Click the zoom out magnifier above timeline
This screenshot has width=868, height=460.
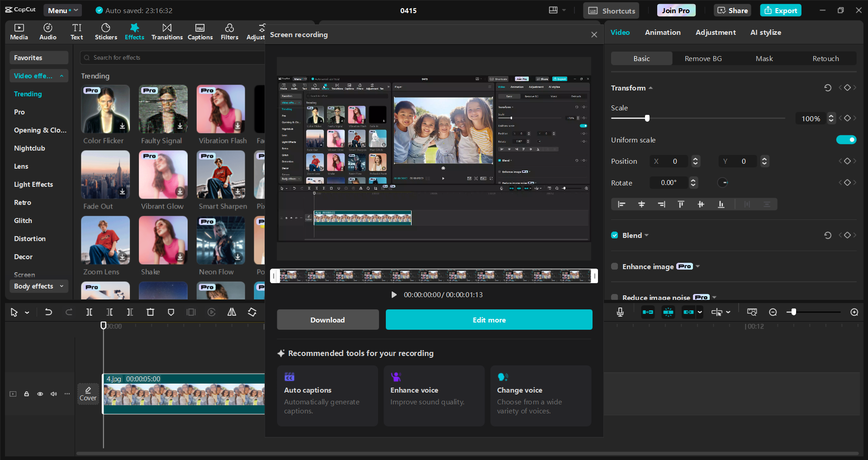point(773,312)
